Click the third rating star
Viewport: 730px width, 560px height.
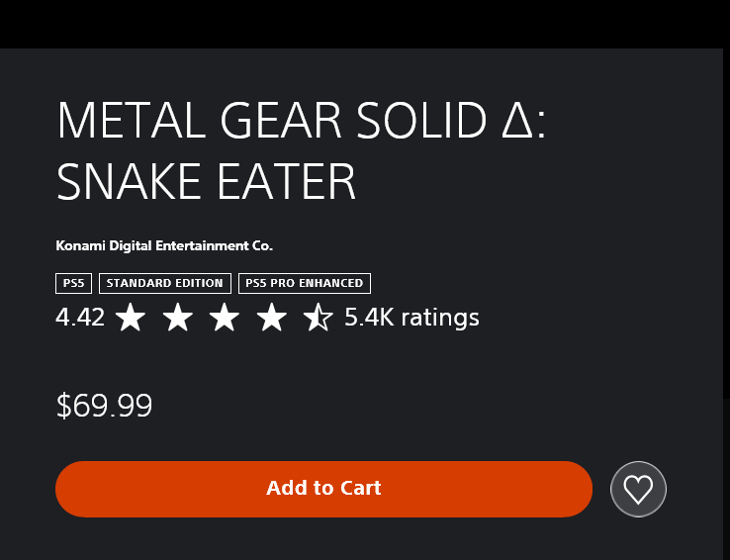[x=225, y=318]
